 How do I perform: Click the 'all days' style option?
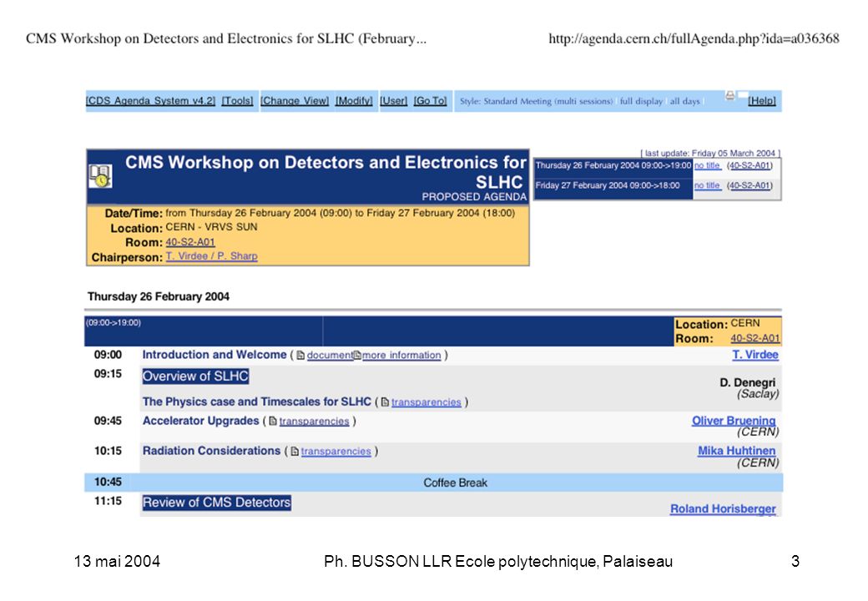click(684, 101)
